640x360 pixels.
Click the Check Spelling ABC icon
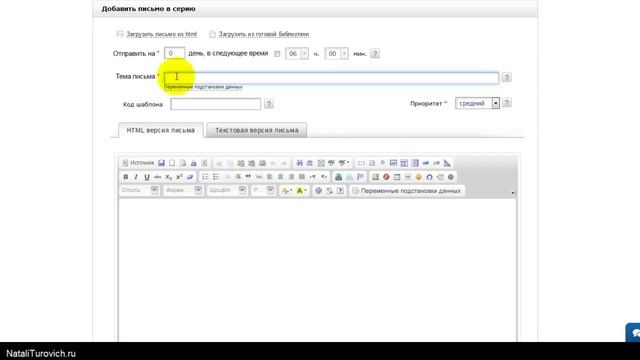click(331, 163)
